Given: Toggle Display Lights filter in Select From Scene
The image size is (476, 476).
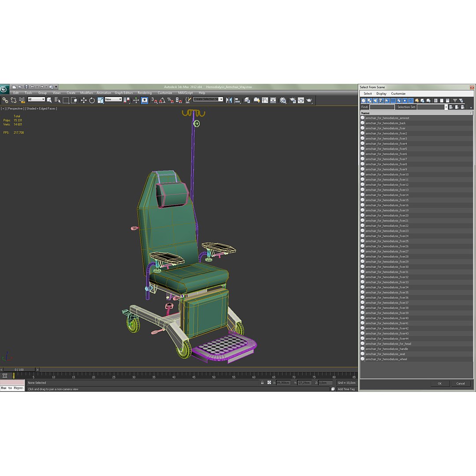Looking at the screenshot, I should 375,100.
